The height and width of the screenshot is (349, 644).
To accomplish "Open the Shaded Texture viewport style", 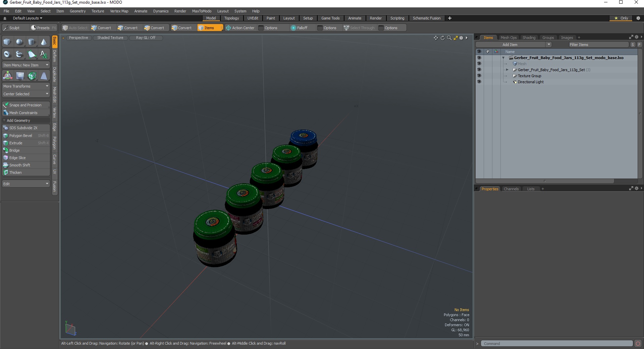I will click(110, 38).
